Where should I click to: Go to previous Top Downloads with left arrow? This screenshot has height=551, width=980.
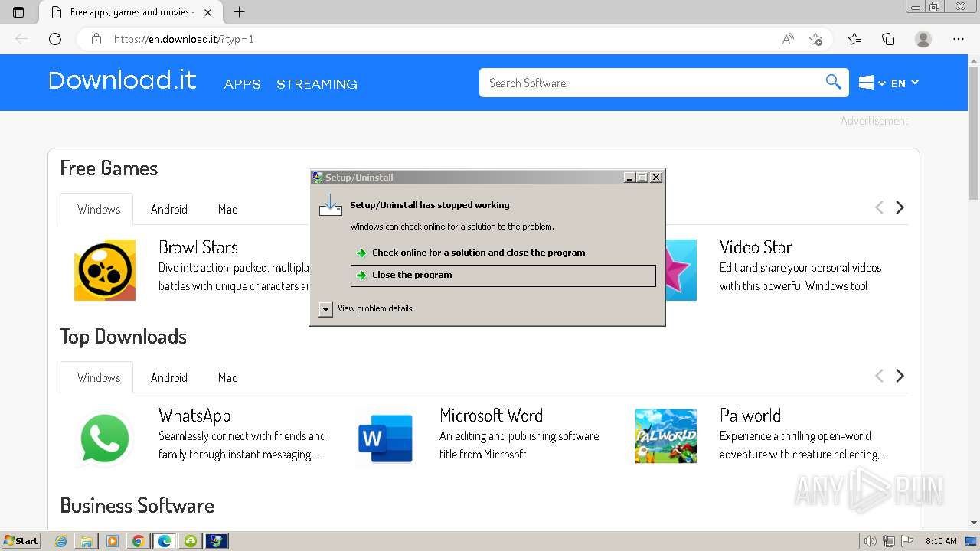pyautogui.click(x=879, y=376)
